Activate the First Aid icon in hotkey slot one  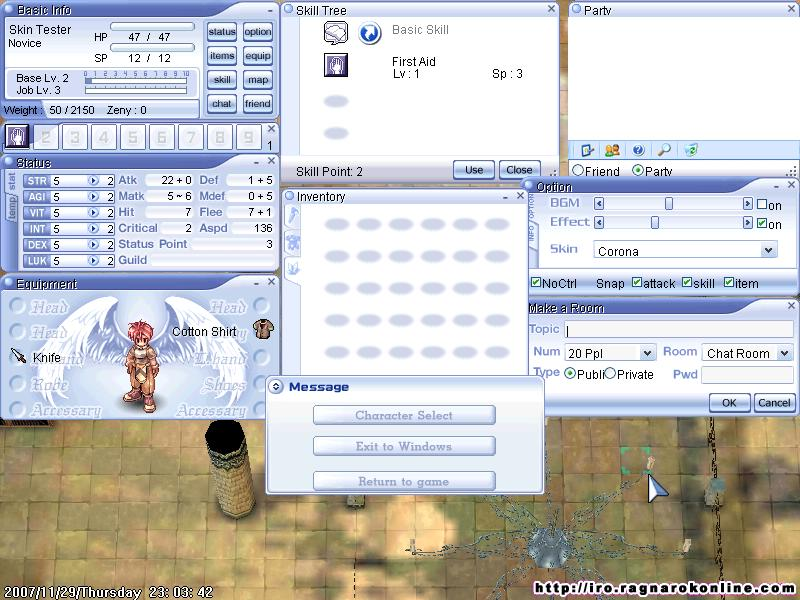(x=17, y=137)
